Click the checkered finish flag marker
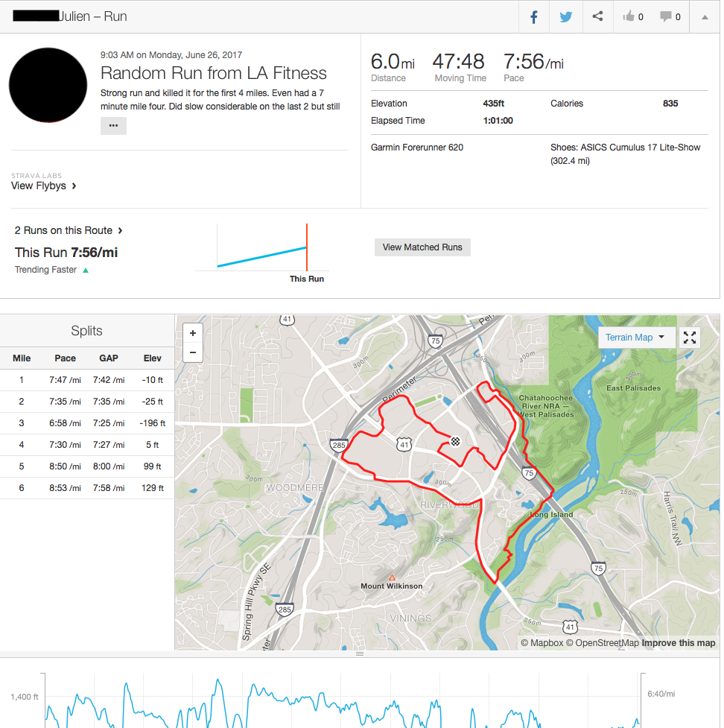 (x=455, y=441)
